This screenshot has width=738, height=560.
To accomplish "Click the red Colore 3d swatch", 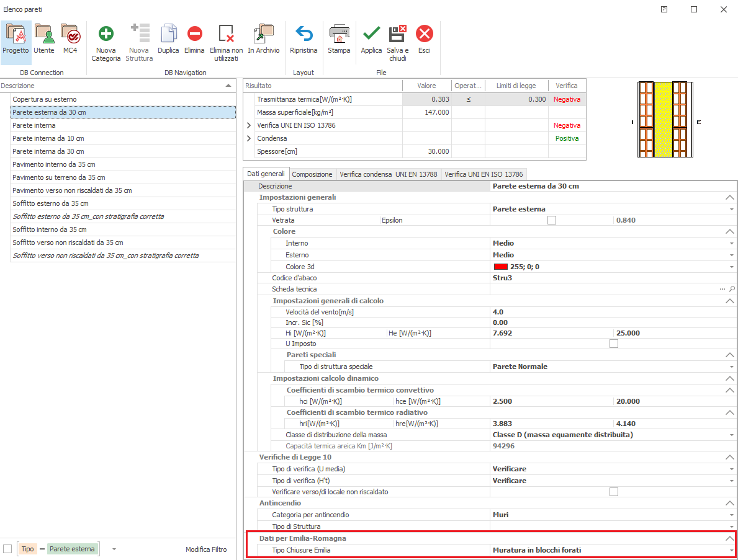I will click(x=501, y=267).
